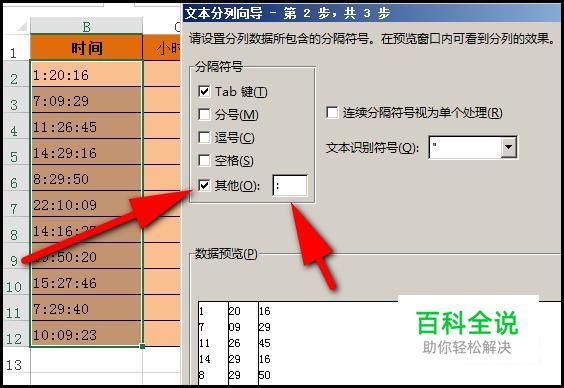Toggle the 其他(O) other delimiter checkbox
This screenshot has width=564, height=388.
[x=204, y=186]
